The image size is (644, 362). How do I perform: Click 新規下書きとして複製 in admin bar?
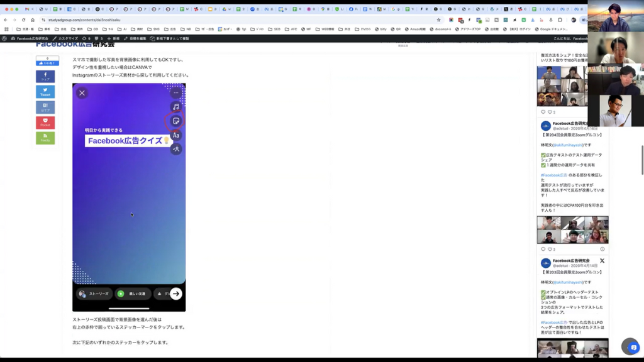coord(169,38)
